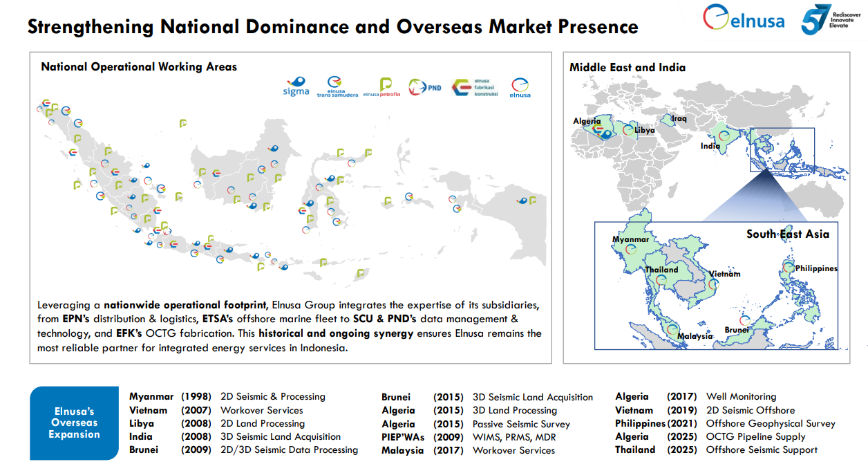The image size is (868, 473).
Task: Select the PND logo in the legend
Action: 425,87
